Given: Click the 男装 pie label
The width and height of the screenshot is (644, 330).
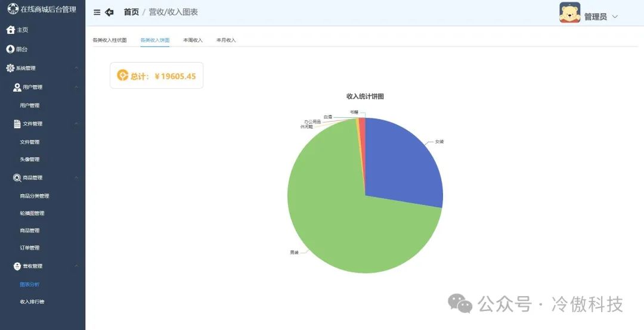Looking at the screenshot, I should click(294, 253).
